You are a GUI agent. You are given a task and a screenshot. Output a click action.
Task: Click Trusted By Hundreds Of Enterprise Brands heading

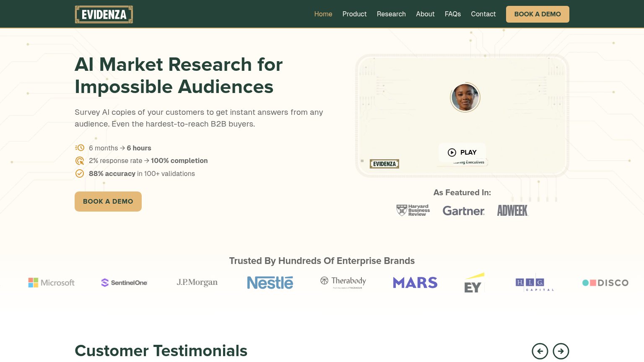(322, 261)
